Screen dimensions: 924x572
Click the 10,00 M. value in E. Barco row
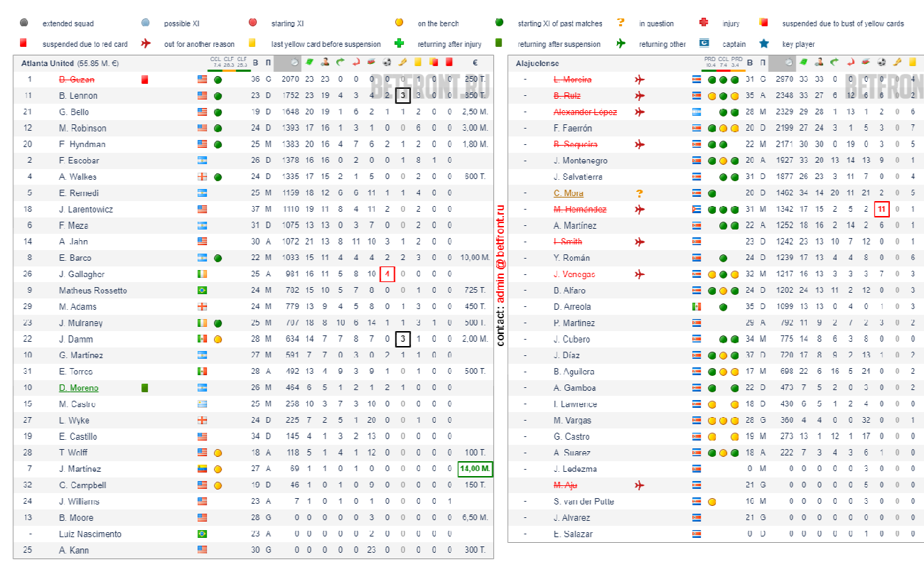coord(475,258)
